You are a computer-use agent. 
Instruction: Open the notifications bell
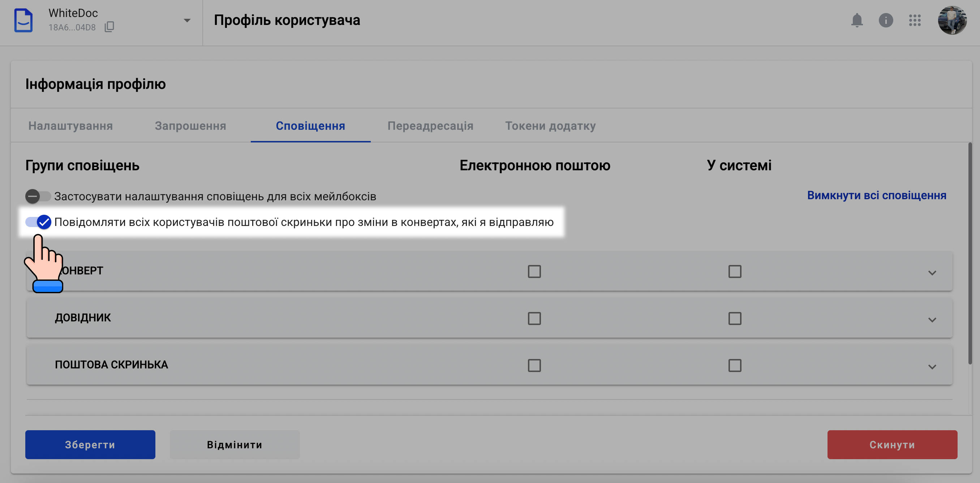pyautogui.click(x=856, y=20)
